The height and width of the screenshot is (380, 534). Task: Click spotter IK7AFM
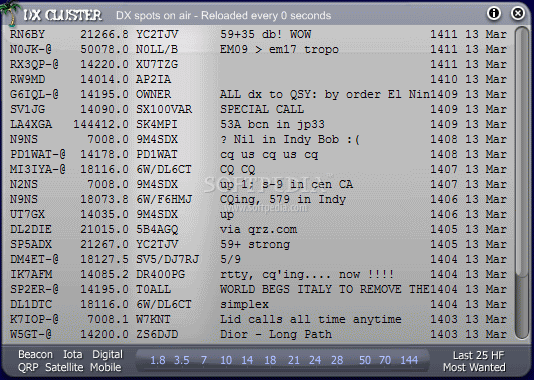click(x=31, y=274)
